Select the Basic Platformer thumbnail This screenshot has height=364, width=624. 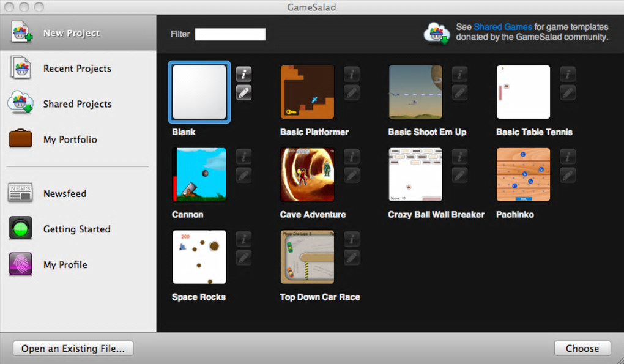coord(307,92)
